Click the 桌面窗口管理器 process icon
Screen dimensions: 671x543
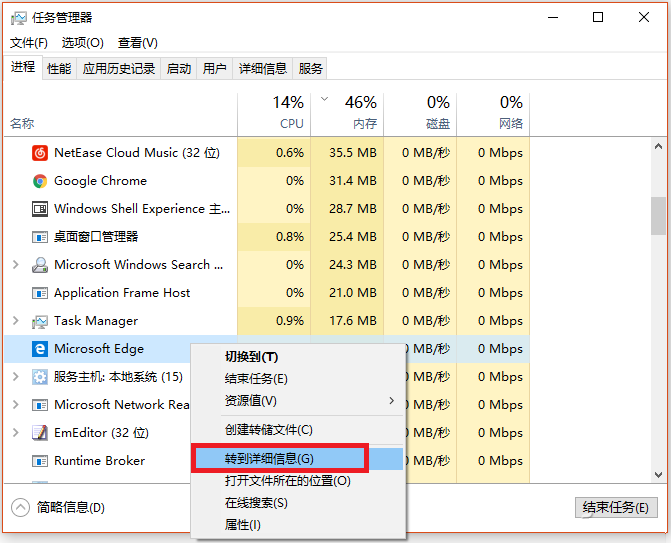click(x=40, y=237)
